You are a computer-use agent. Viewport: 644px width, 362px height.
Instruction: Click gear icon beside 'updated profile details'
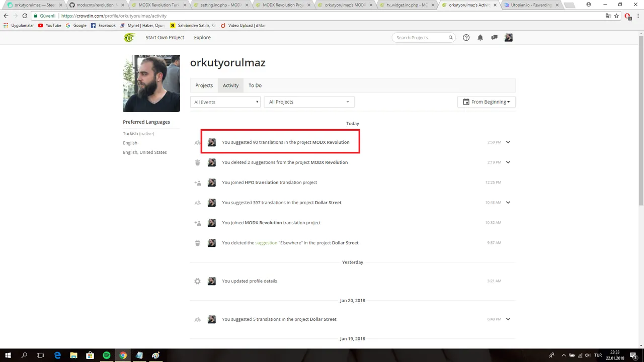(197, 281)
